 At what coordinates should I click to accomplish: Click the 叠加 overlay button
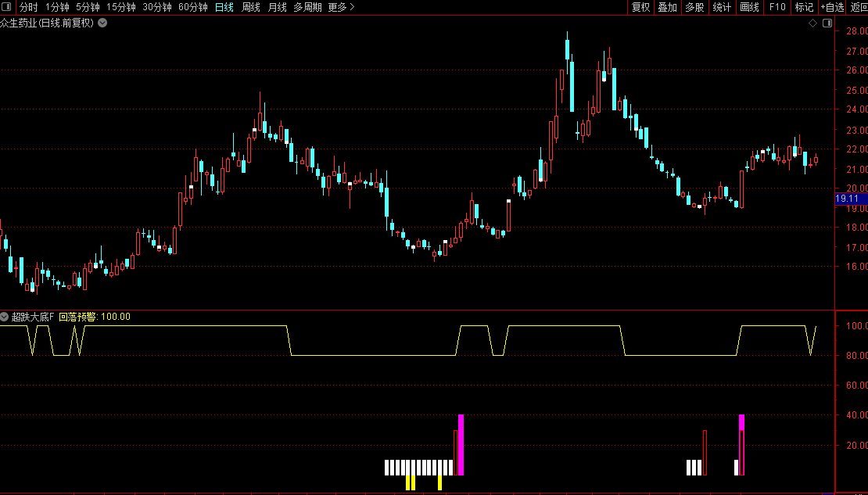click(668, 7)
